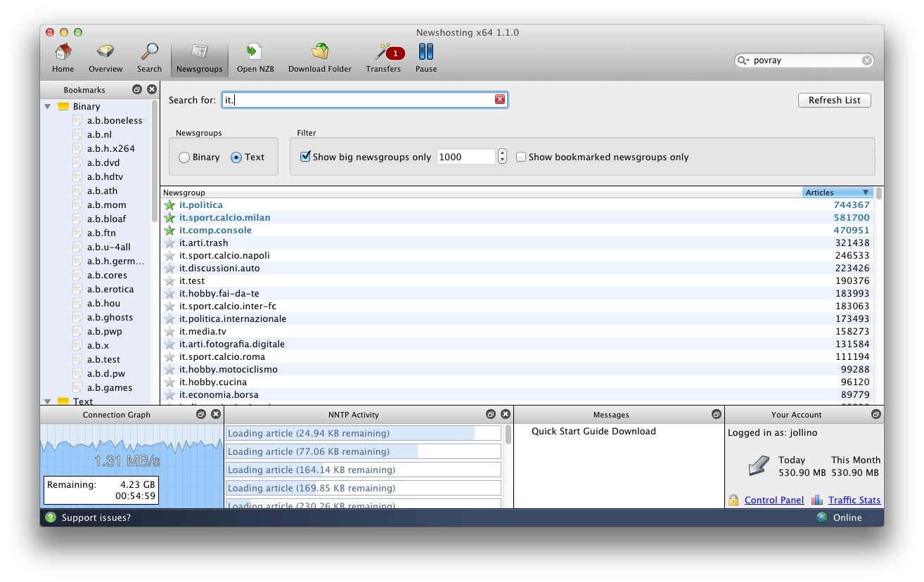Click the 164.14 KB remaining progress bar
Viewport: 924px width, 582px height.
click(x=364, y=470)
